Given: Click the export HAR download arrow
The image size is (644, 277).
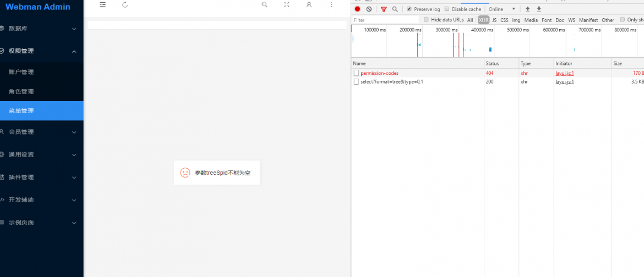Looking at the screenshot, I should pos(539,9).
